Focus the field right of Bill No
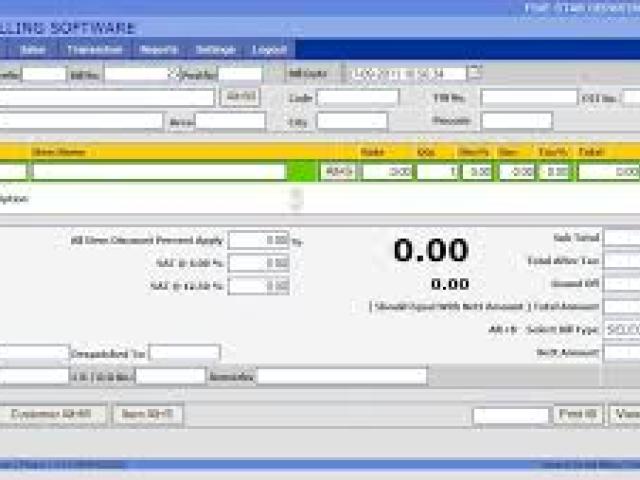This screenshot has width=640, height=480. point(240,74)
